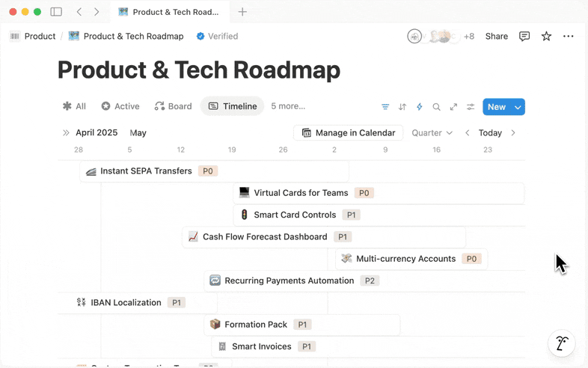Screen dimensions: 588x368
Task: Click the page title Product & Tech Roadmap
Action: tap(199, 70)
